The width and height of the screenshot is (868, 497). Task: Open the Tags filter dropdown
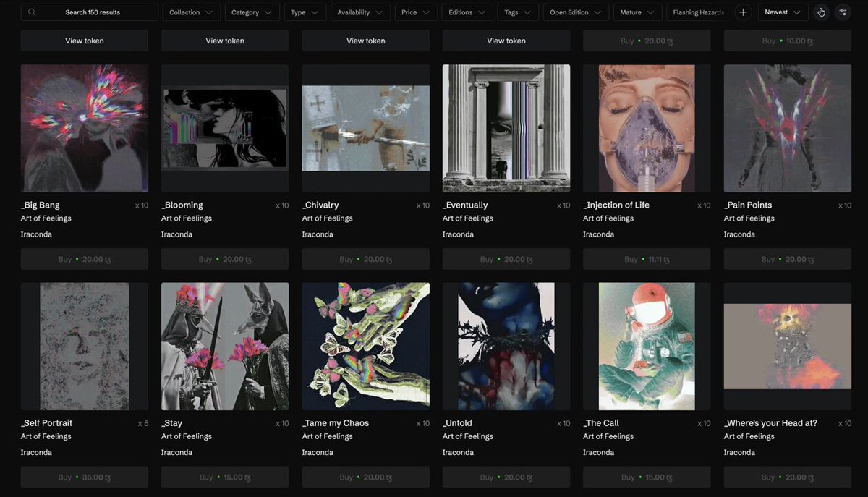click(518, 12)
